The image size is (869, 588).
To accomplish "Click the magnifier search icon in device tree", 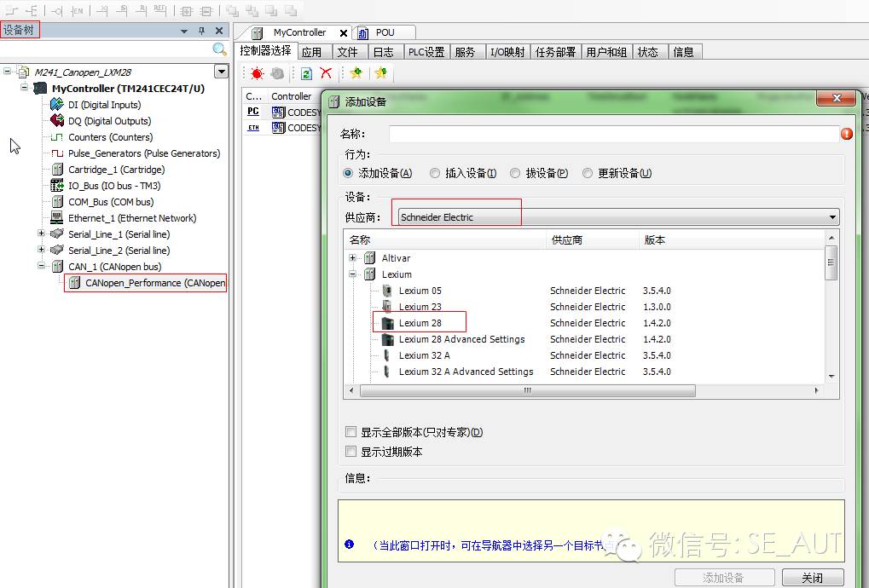I will click(x=220, y=49).
